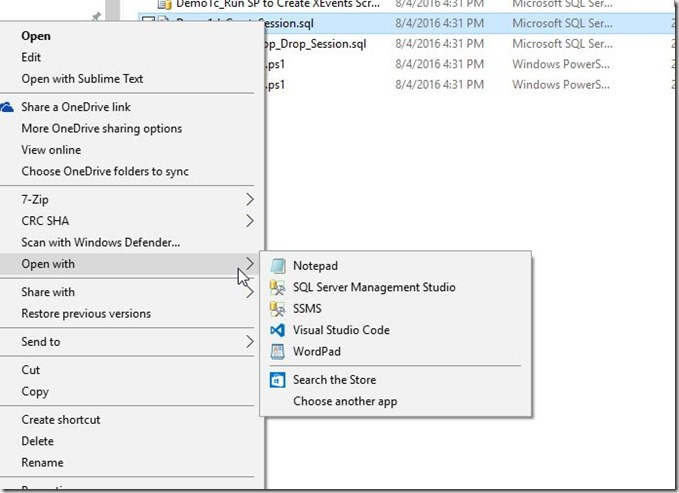Choose Rename from context menu
This screenshot has height=493, width=679.
click(42, 462)
